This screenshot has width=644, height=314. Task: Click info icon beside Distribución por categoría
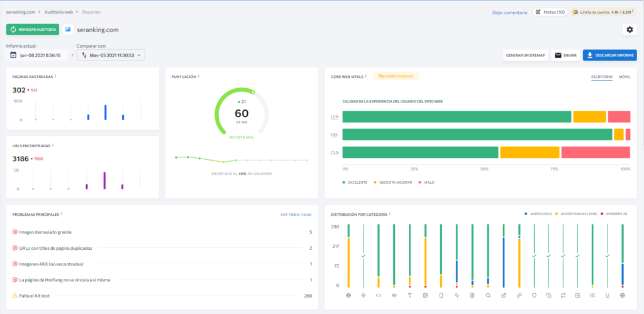coord(390,214)
